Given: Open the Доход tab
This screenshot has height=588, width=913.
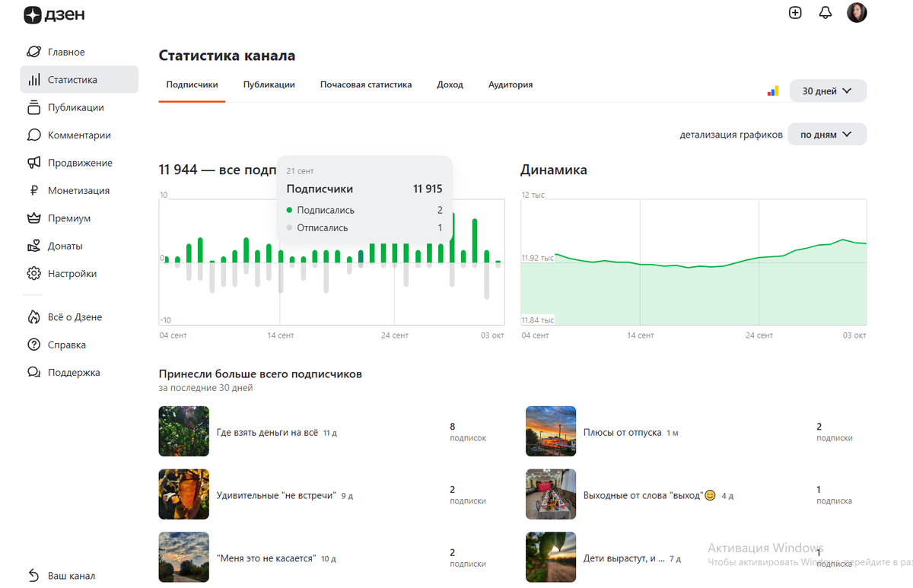Looking at the screenshot, I should pos(450,84).
